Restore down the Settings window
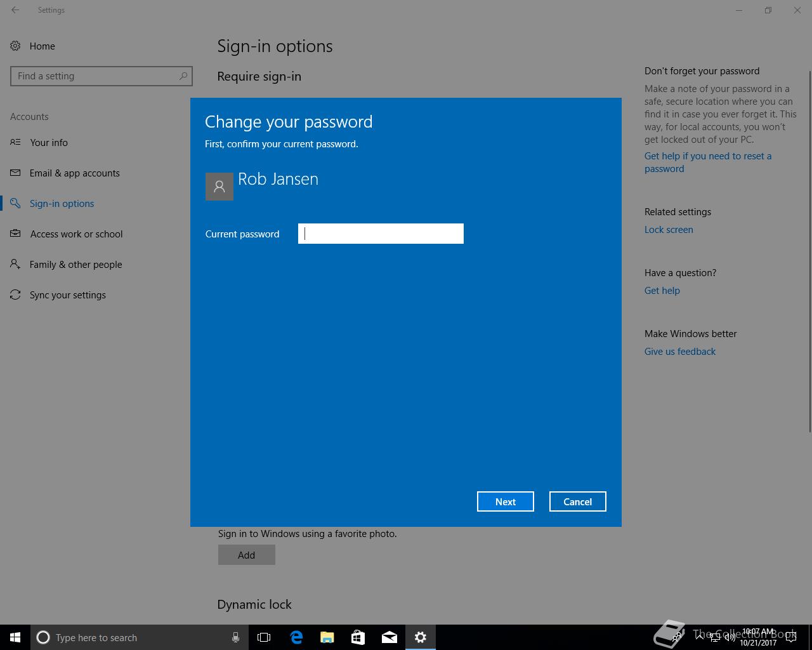Viewport: 812px width, 650px height. click(768, 10)
